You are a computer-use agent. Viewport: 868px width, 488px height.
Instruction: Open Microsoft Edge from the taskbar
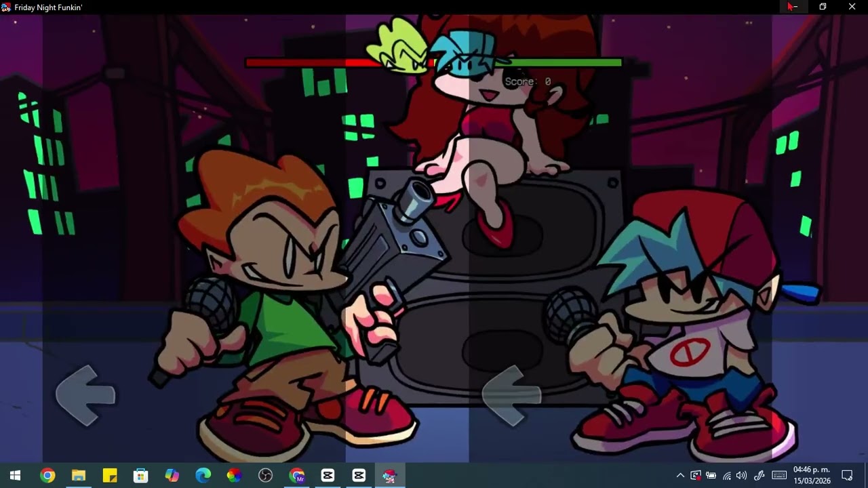point(203,476)
